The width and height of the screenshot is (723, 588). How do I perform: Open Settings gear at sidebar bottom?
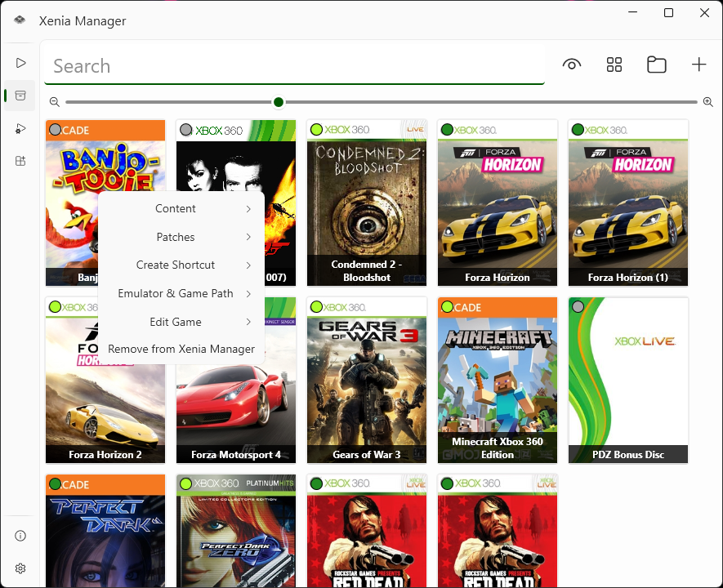pos(20,568)
